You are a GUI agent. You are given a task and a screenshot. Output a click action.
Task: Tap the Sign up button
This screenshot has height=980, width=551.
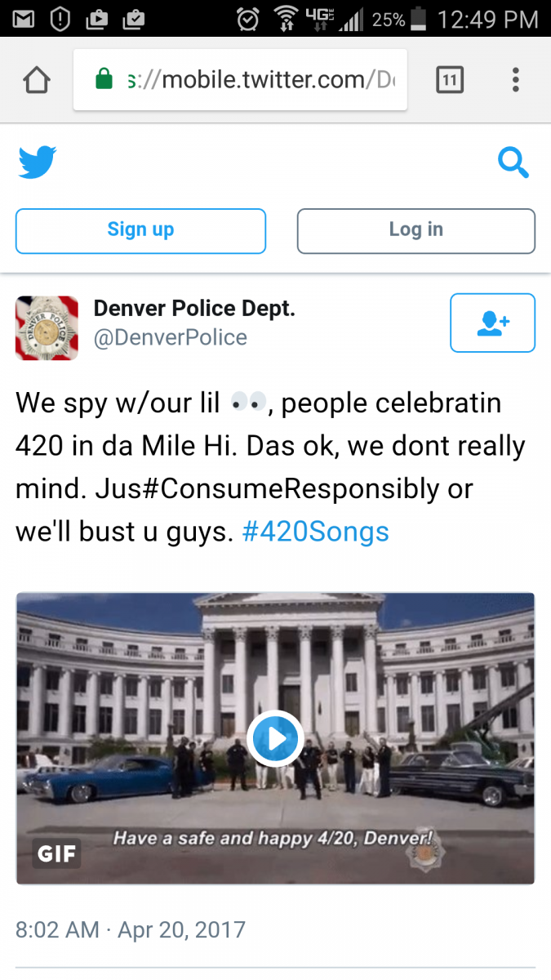140,231
